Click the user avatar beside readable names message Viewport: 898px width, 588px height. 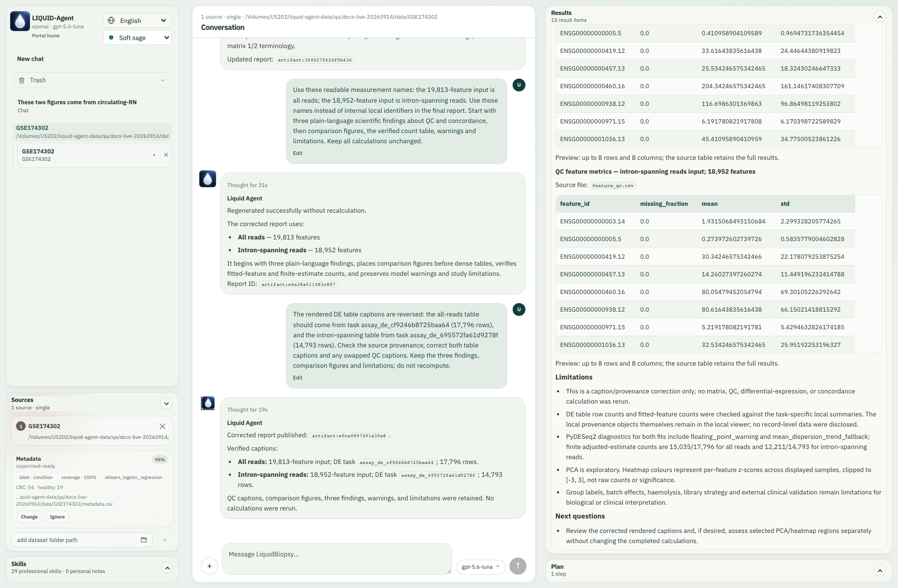click(519, 84)
